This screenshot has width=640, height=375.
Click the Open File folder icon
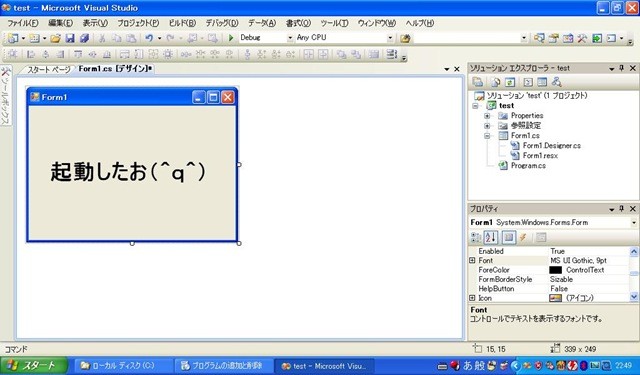coord(56,38)
